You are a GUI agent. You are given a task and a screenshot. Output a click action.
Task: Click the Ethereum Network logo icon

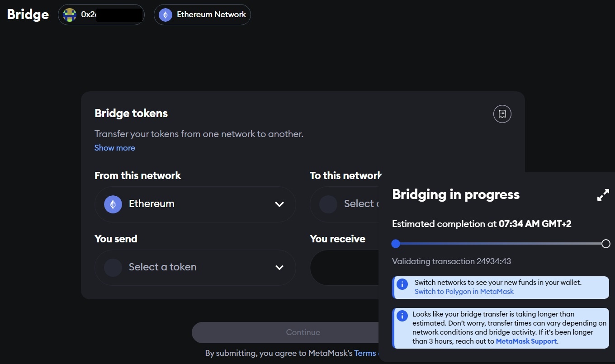pyautogui.click(x=166, y=14)
